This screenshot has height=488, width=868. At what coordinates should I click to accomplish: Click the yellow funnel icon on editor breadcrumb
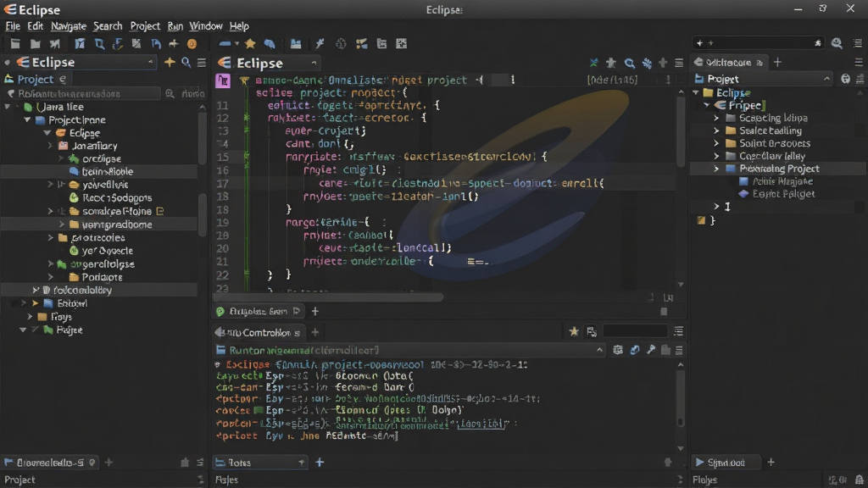click(243, 80)
